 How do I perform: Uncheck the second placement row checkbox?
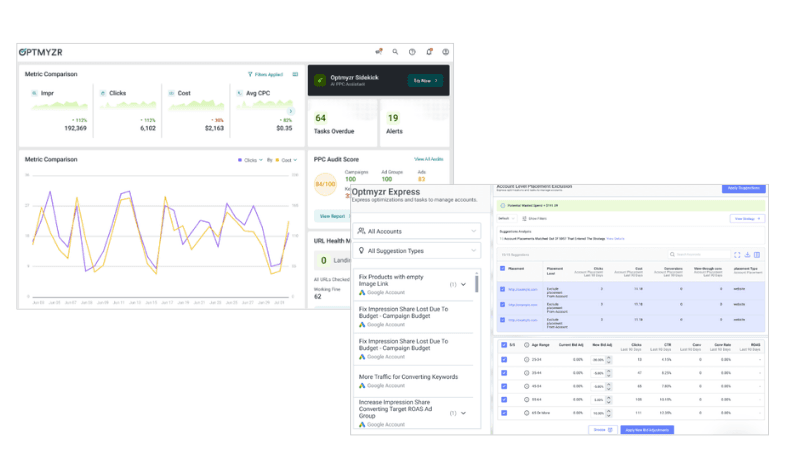503,304
